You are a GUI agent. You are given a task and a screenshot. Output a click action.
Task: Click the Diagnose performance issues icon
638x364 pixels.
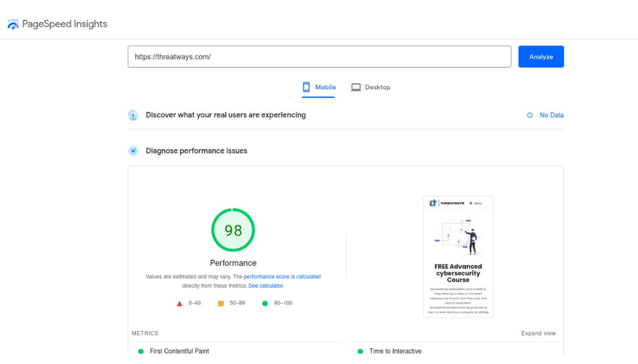pos(133,151)
